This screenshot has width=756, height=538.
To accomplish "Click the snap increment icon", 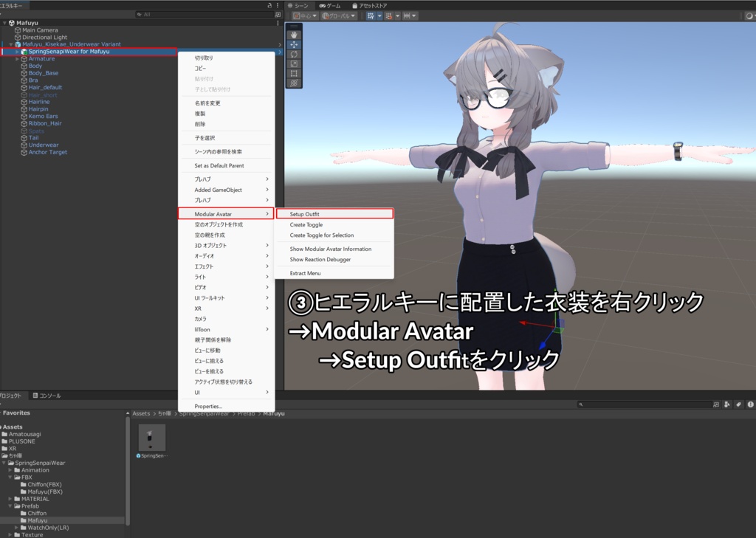I will click(388, 16).
